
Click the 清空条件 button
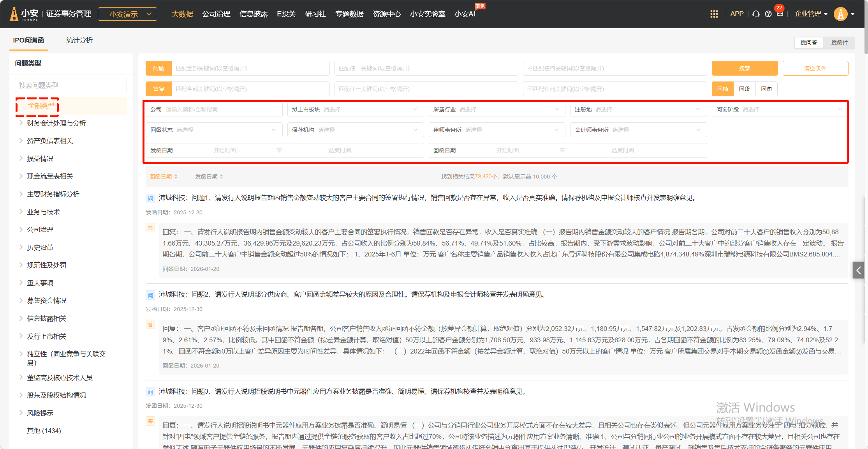[815, 68]
